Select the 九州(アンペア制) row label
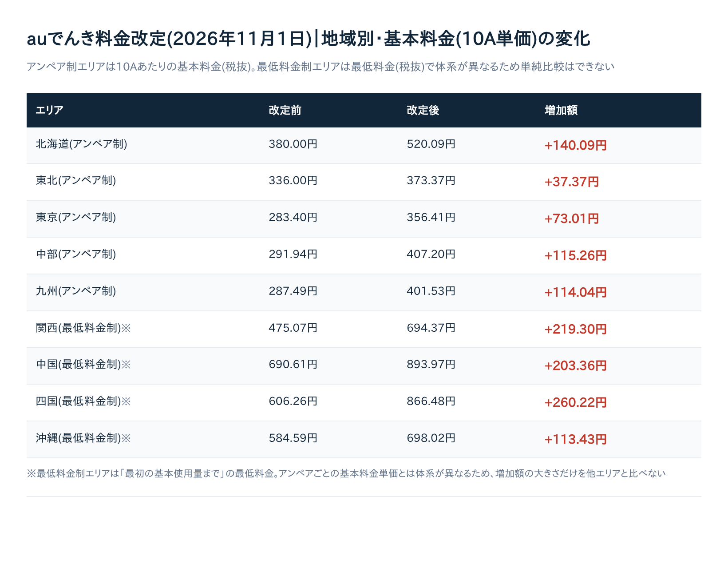 pos(76,291)
